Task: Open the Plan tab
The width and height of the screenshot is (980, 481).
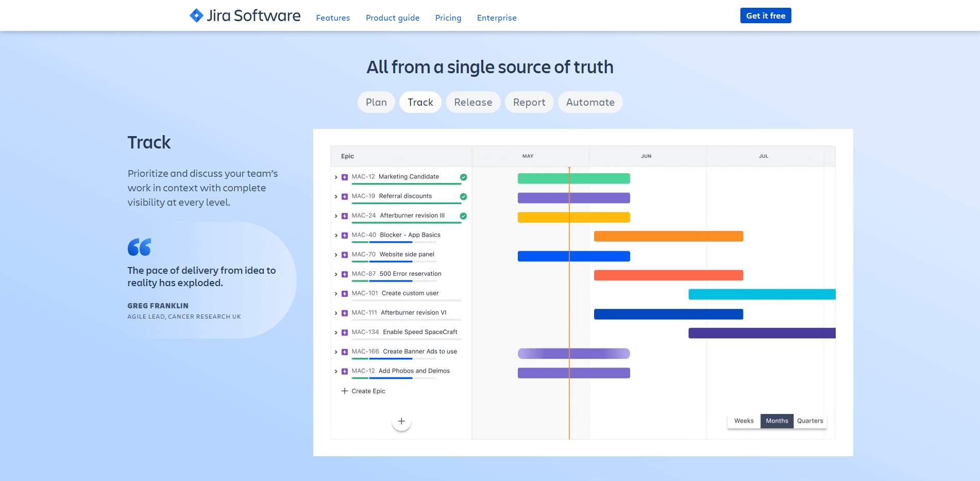Action: click(376, 102)
